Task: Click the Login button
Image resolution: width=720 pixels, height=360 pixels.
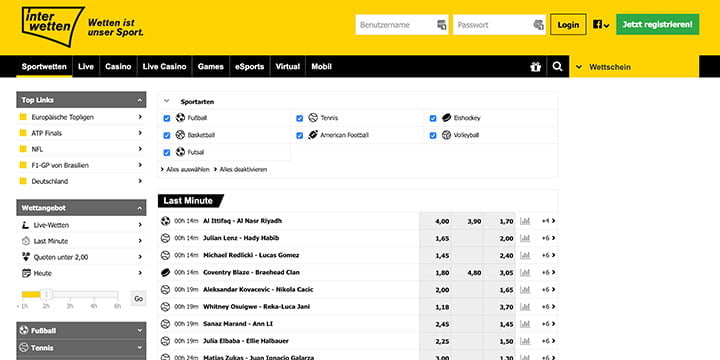Action: 568,25
